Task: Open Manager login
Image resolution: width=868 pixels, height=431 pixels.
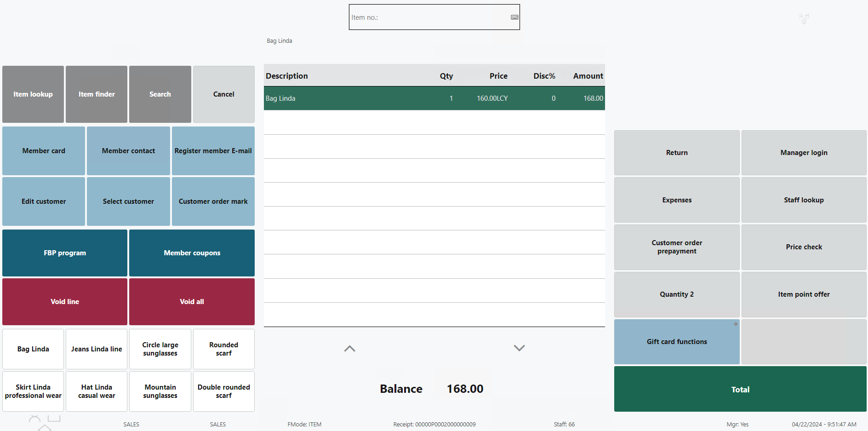Action: [x=803, y=153]
